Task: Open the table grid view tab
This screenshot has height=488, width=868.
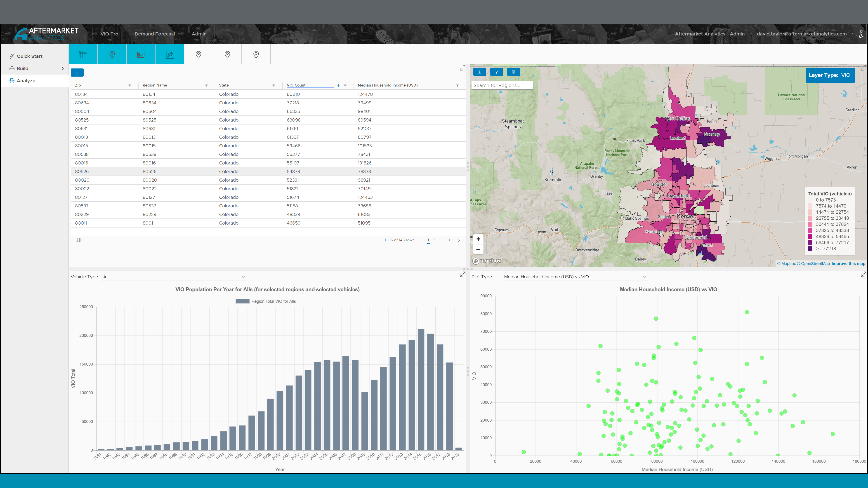Action: (x=83, y=54)
